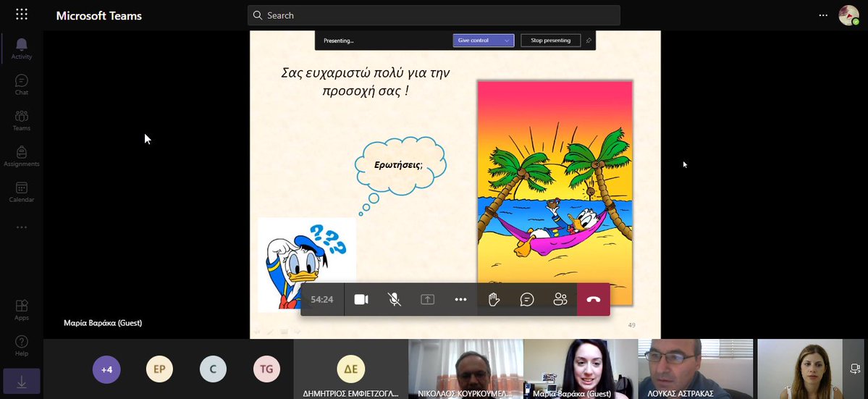Pin the presenting toolbar
Viewport: 868px width, 399px height.
coord(589,41)
